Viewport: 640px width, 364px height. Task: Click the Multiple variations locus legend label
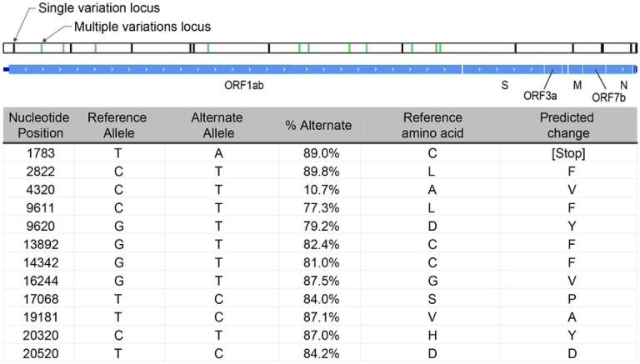(x=142, y=27)
